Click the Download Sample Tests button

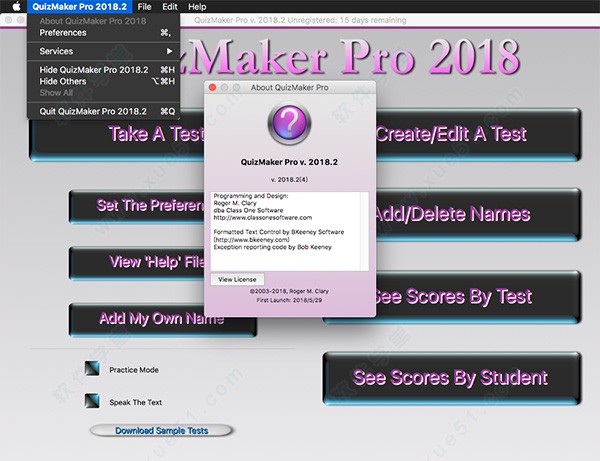coord(161,431)
